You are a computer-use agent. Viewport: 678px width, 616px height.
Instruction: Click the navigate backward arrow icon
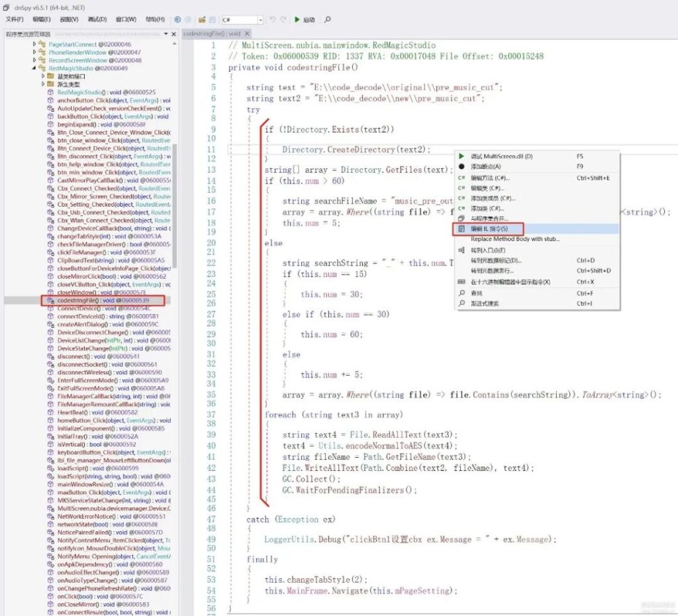pos(177,19)
